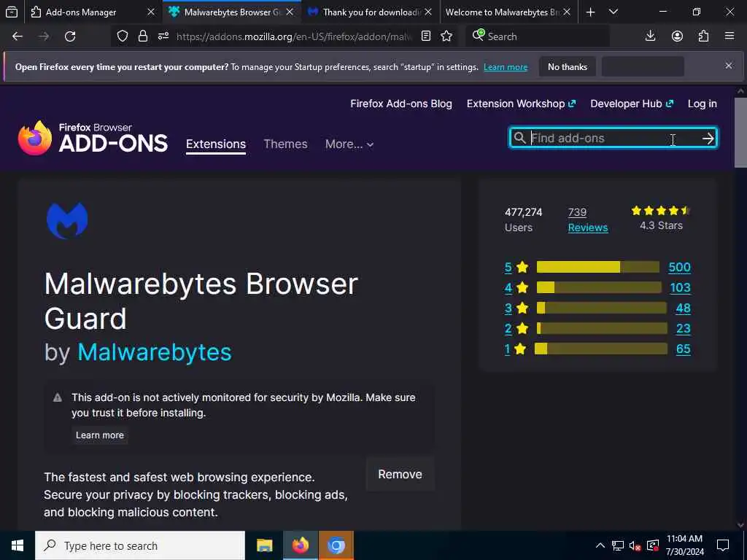
Task: Click the 1-star rating bar
Action: pos(601,349)
